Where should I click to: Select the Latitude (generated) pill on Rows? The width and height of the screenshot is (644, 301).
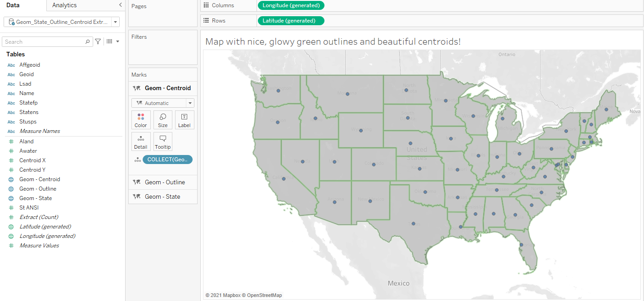click(291, 21)
